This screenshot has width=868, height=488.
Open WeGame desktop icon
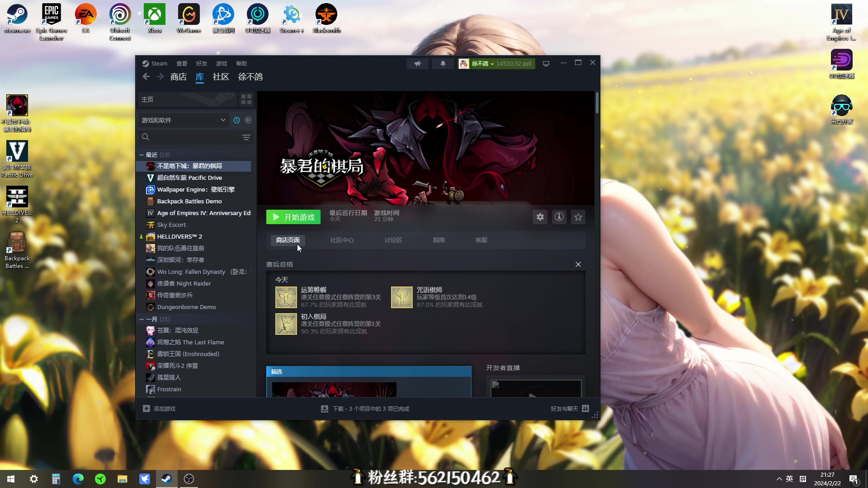[x=189, y=18]
